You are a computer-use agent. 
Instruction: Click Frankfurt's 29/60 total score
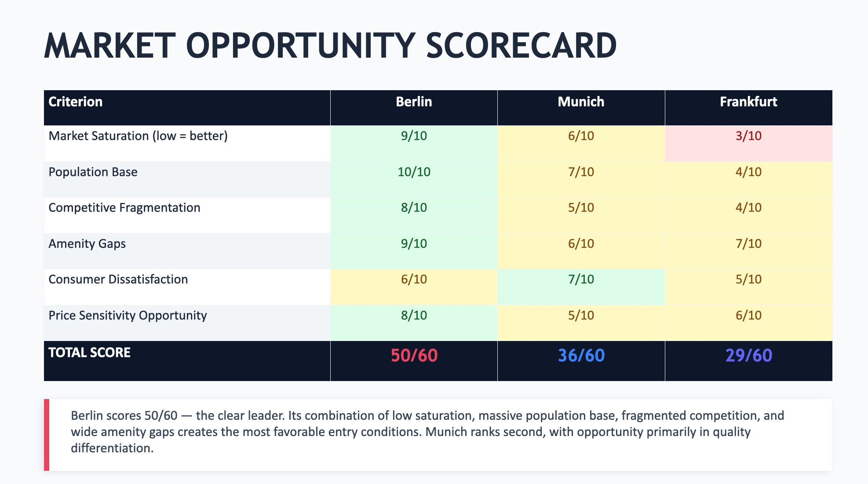click(748, 356)
